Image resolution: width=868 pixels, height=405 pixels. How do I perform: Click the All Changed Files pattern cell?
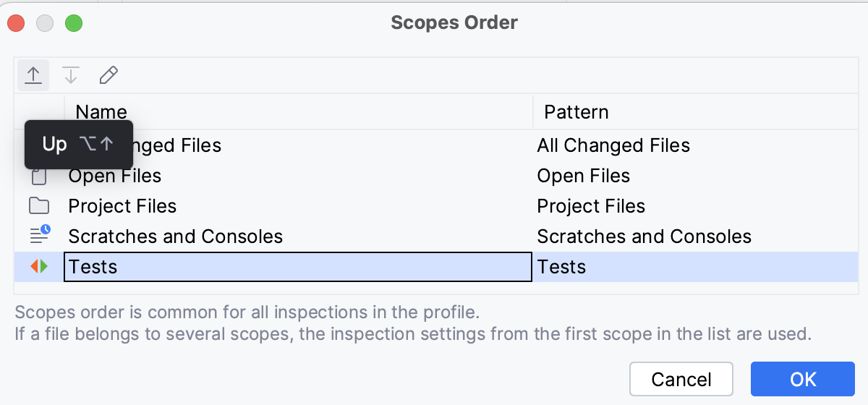[x=613, y=145]
